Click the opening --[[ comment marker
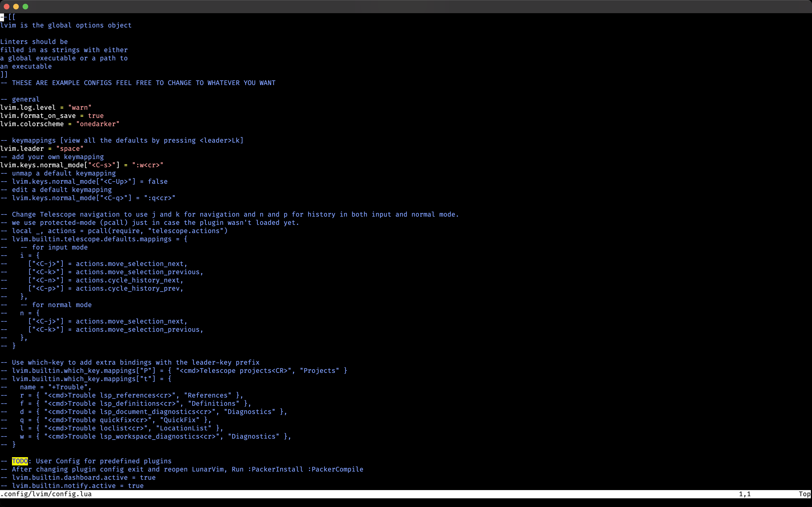 (x=7, y=17)
